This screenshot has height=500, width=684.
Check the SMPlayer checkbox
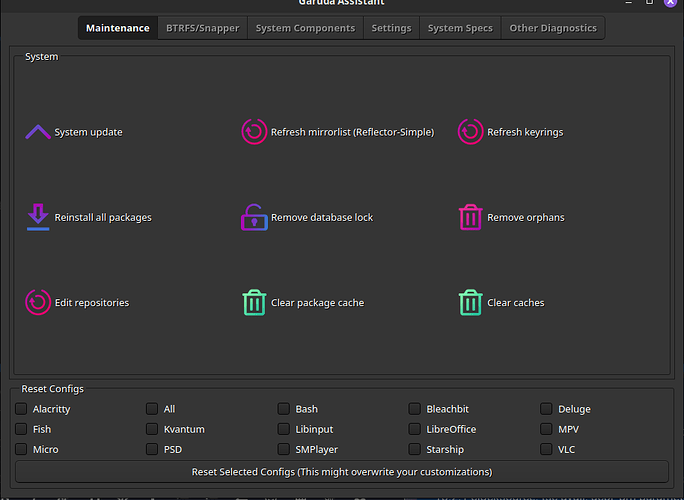(x=284, y=449)
